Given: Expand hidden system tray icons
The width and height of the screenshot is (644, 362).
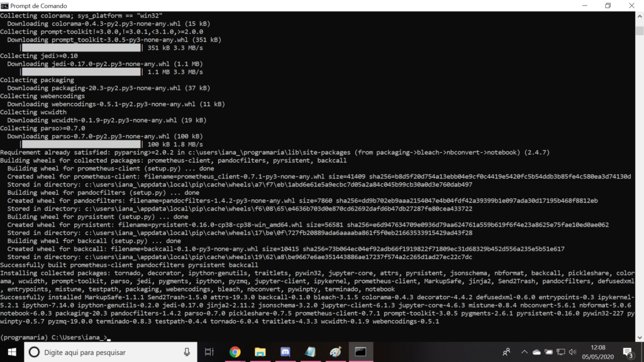Looking at the screenshot, I should point(523,352).
